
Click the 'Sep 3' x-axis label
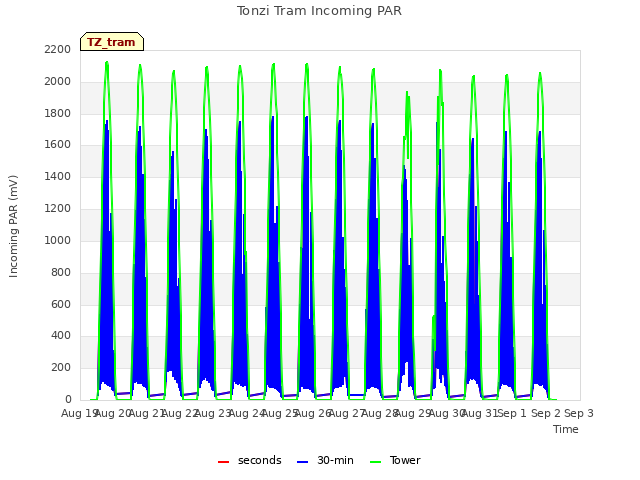pos(579,413)
